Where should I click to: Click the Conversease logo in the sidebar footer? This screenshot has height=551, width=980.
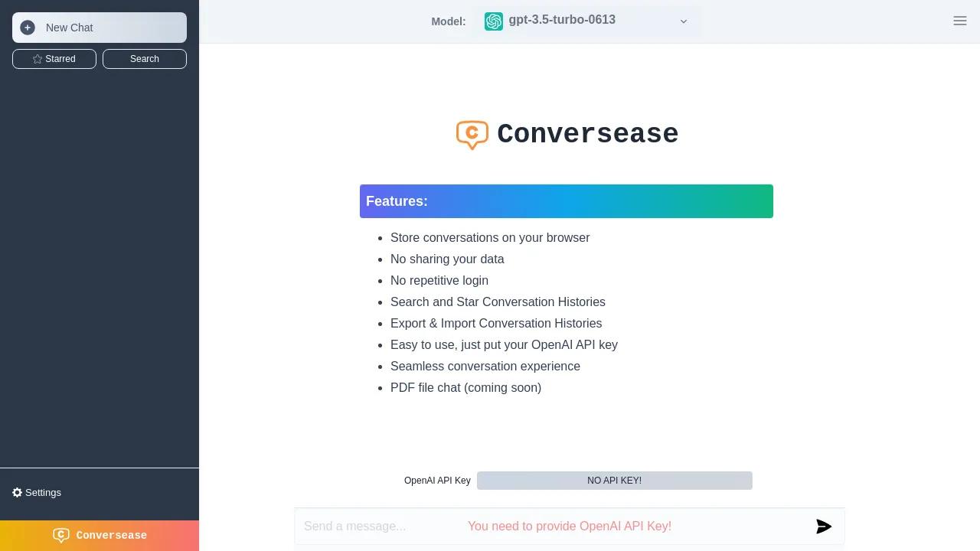pos(61,535)
